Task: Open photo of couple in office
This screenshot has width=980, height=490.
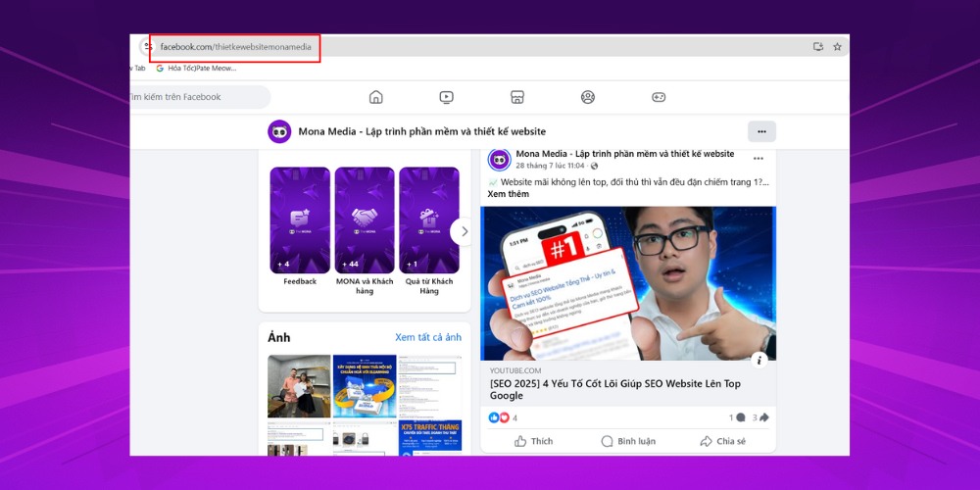Action: click(299, 385)
